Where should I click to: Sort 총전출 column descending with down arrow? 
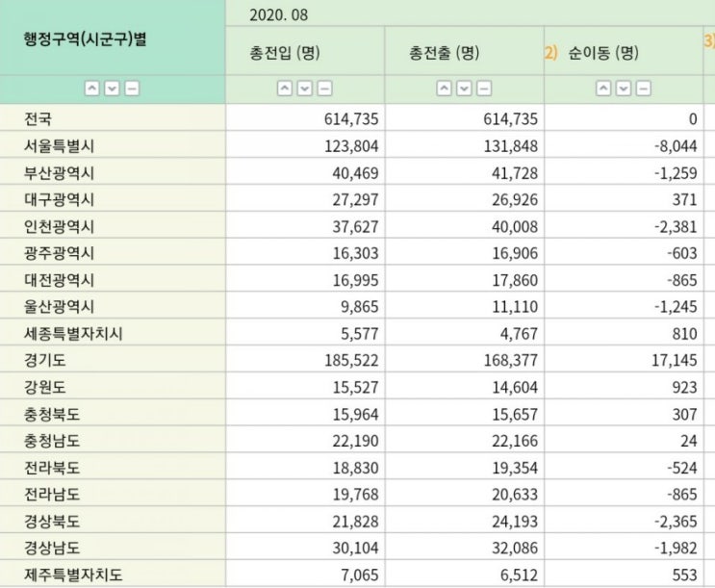[x=464, y=89]
